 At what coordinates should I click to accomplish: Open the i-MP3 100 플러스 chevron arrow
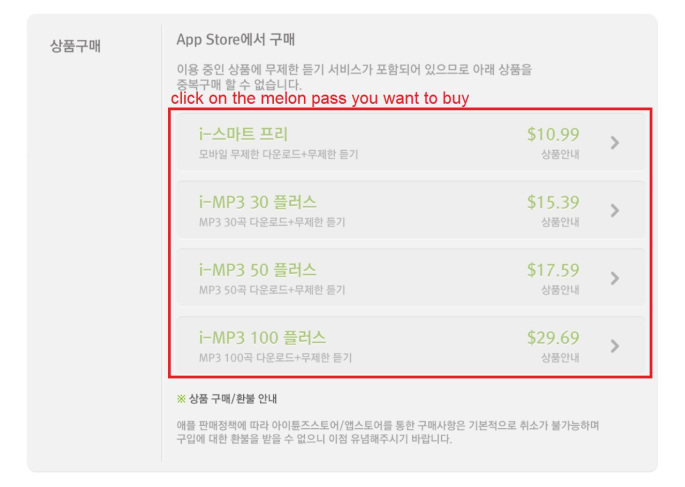tap(614, 346)
